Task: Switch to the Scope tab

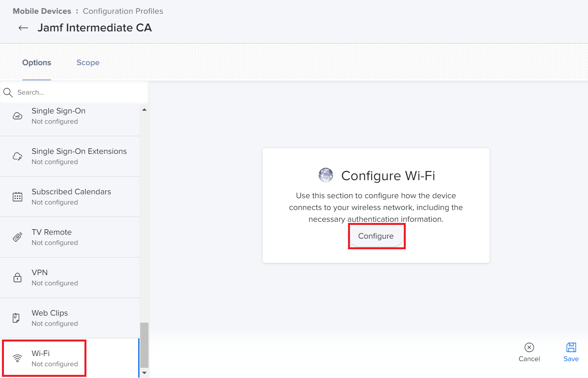Action: pos(88,63)
